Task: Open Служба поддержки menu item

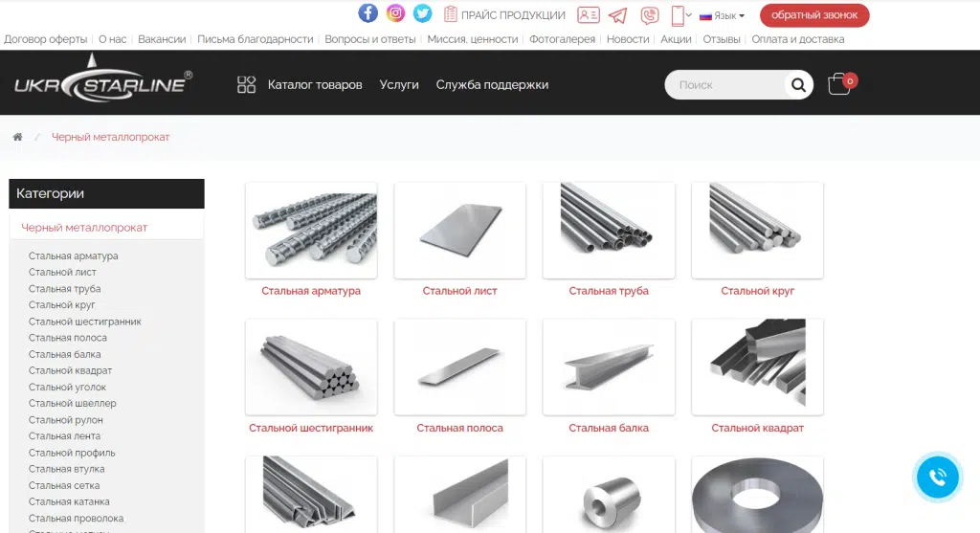Action: pos(492,84)
